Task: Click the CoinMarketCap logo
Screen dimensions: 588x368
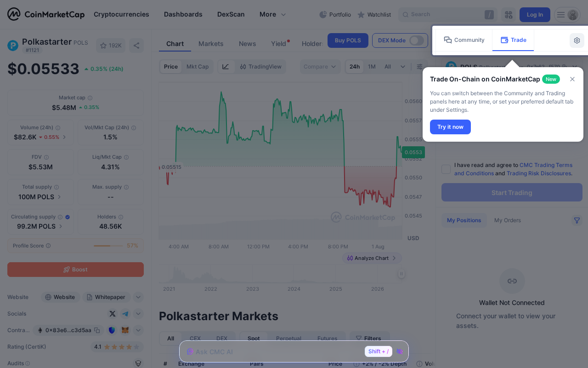Action: [46, 14]
